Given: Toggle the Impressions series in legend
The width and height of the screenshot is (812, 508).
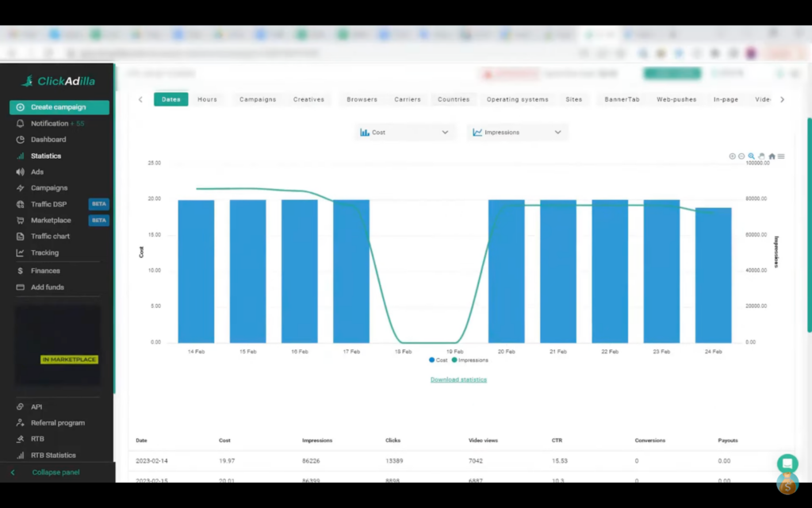Looking at the screenshot, I should pos(469,360).
